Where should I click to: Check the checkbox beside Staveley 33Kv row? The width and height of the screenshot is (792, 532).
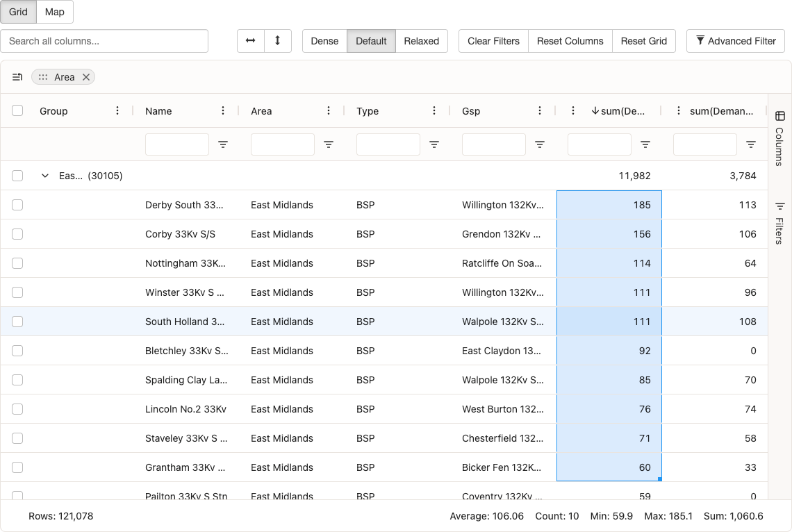point(17,438)
